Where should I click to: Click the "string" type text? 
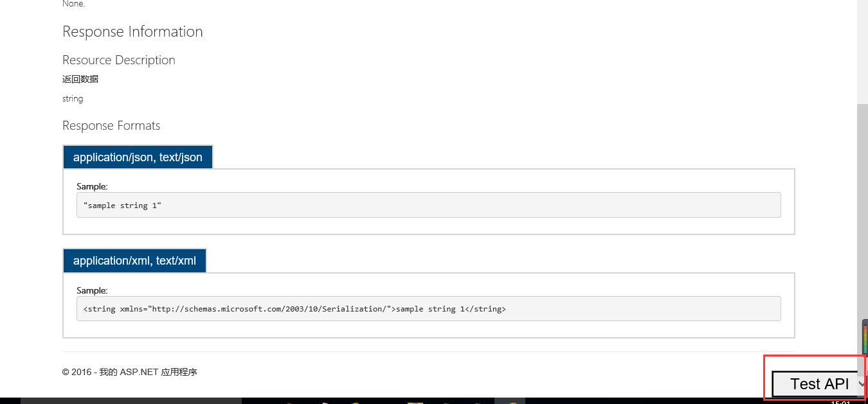[x=73, y=98]
